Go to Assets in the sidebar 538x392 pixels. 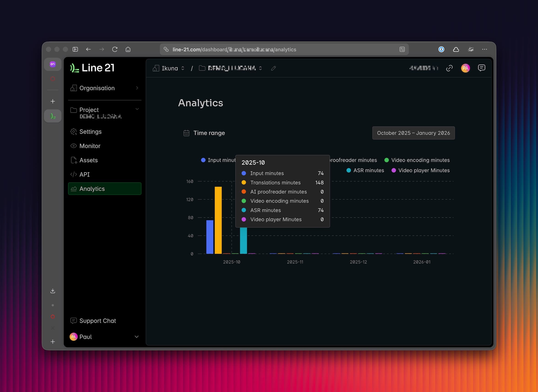coord(88,160)
